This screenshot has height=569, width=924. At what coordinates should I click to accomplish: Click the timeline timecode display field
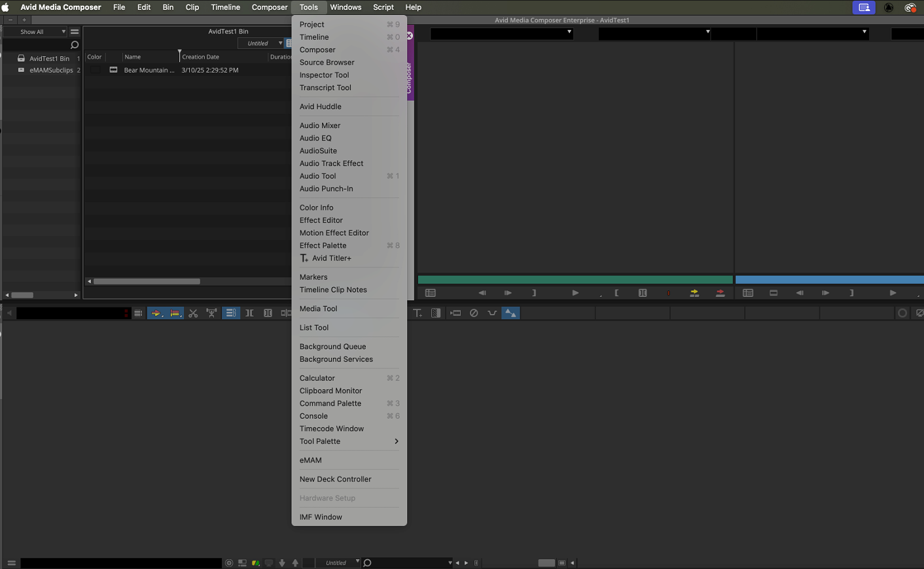[x=73, y=313]
